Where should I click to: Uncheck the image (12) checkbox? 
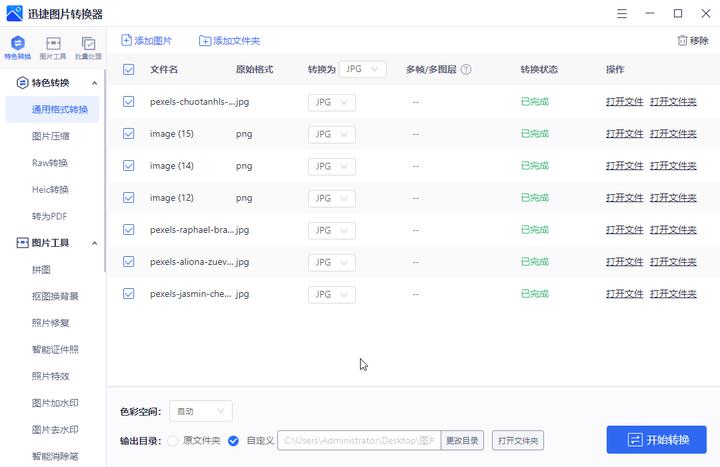coord(129,197)
